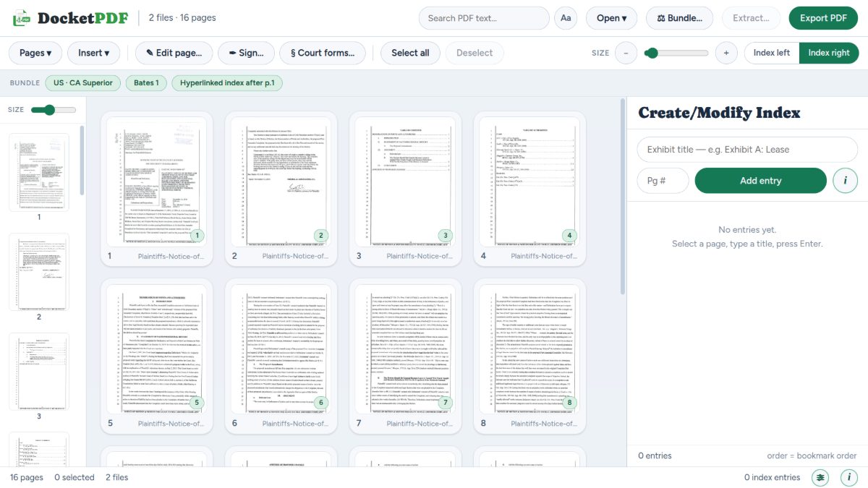Click the green badge 1 on page 1

(x=197, y=235)
